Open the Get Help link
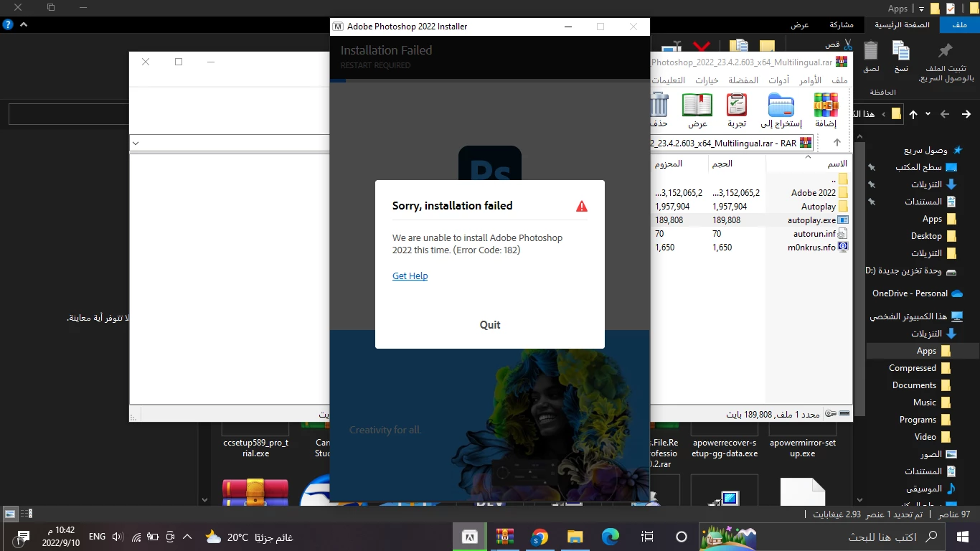The image size is (980, 551). coord(410,275)
